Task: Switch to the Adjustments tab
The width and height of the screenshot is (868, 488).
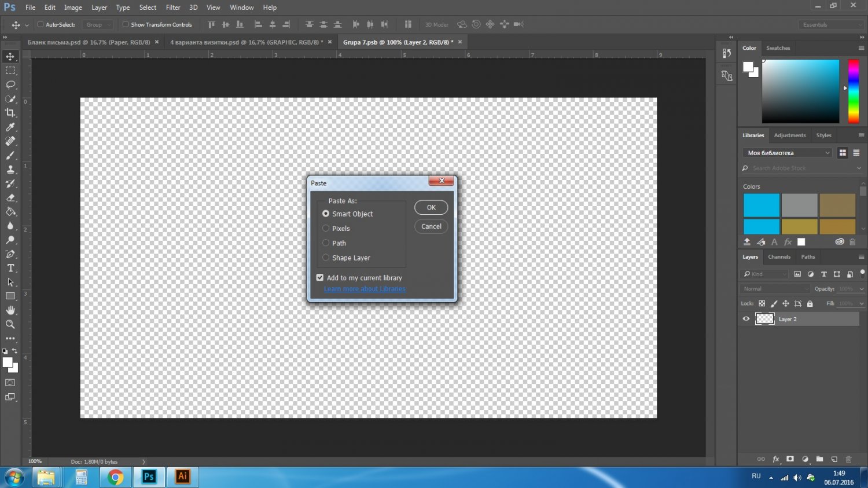Action: [x=790, y=135]
